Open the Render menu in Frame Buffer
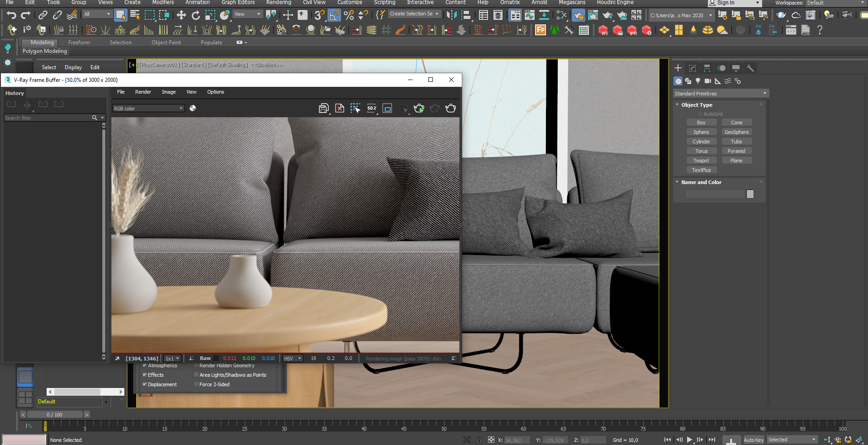The image size is (868, 445). click(143, 92)
